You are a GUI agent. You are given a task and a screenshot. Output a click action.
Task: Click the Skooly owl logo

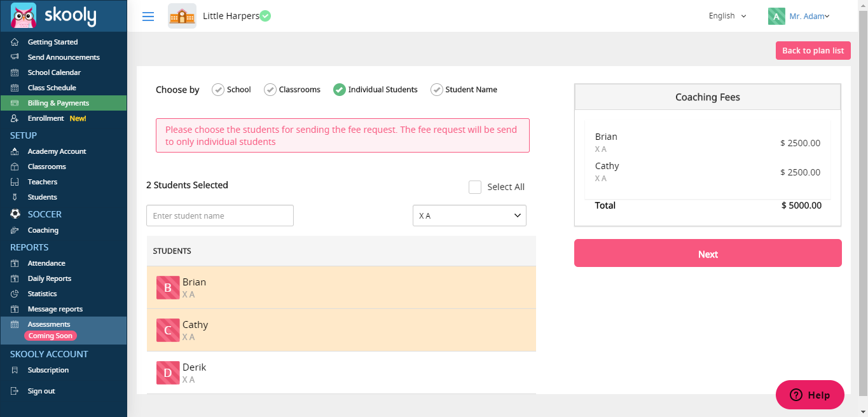(x=24, y=16)
